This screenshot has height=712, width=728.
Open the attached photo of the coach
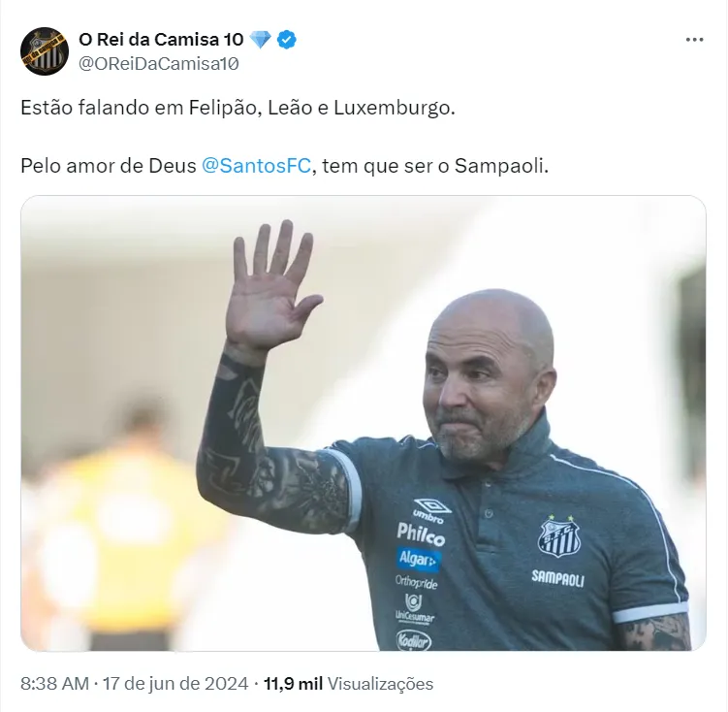[364, 423]
